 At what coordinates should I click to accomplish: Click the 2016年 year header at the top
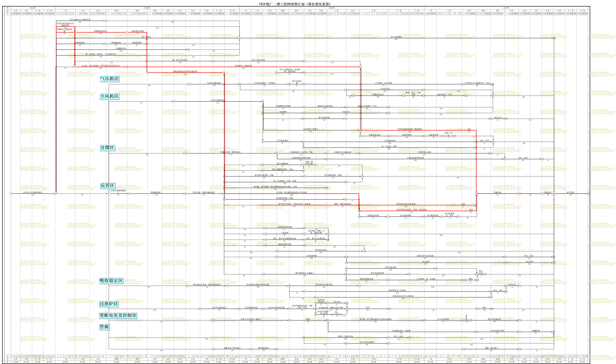click(x=332, y=8)
